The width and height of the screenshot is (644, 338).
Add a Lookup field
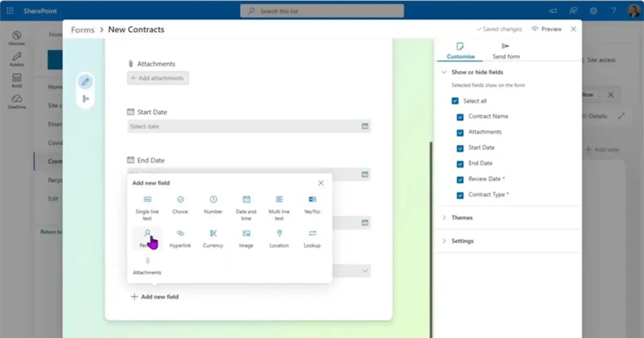[x=312, y=239]
